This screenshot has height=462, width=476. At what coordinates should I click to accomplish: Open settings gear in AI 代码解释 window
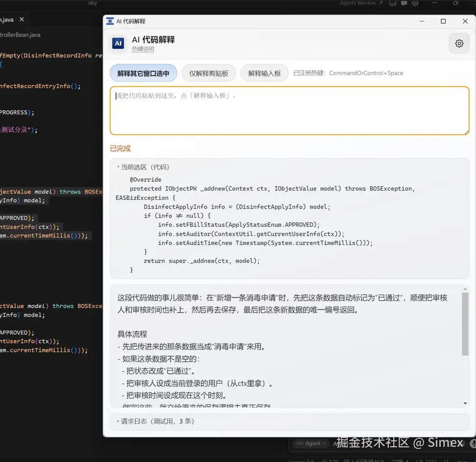(x=459, y=44)
